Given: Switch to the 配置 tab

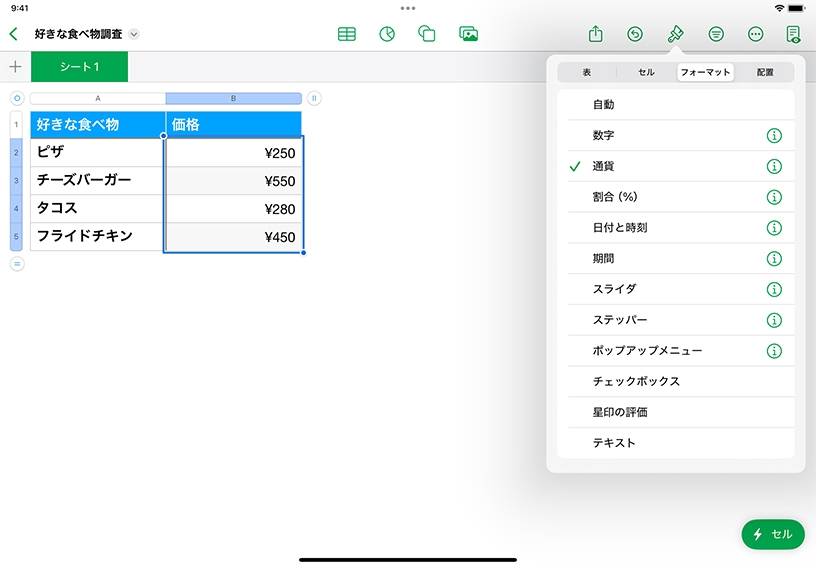Looking at the screenshot, I should pos(764,72).
